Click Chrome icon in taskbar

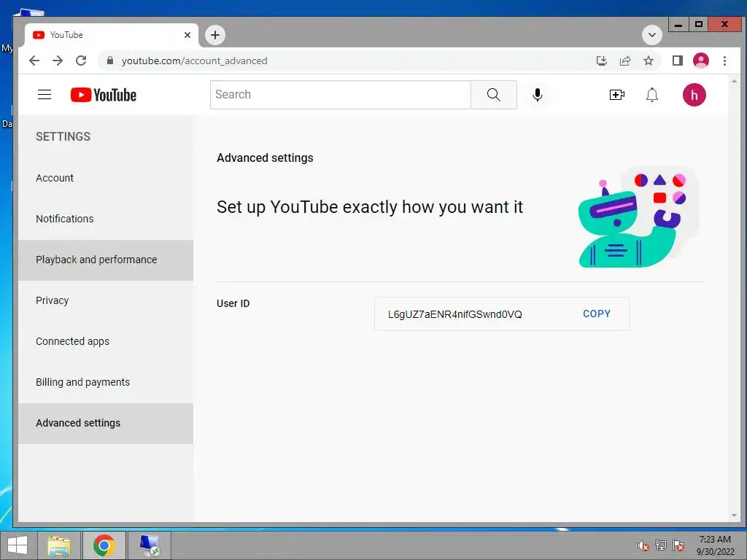tap(104, 545)
